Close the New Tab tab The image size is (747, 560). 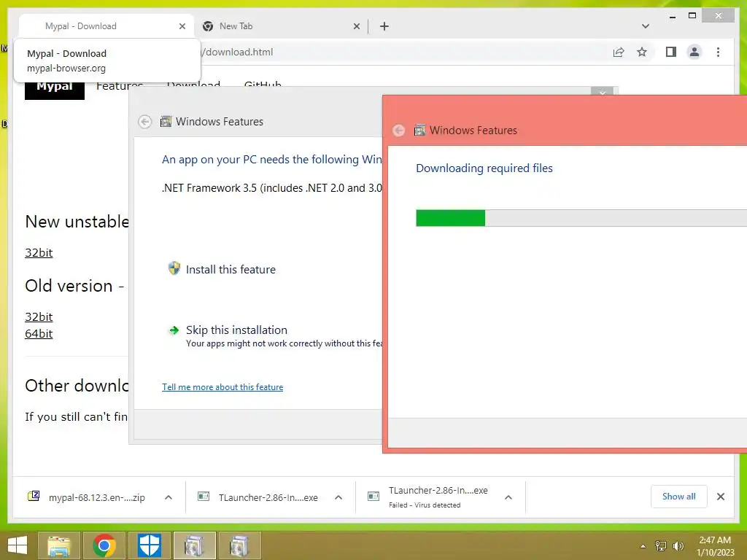point(356,26)
